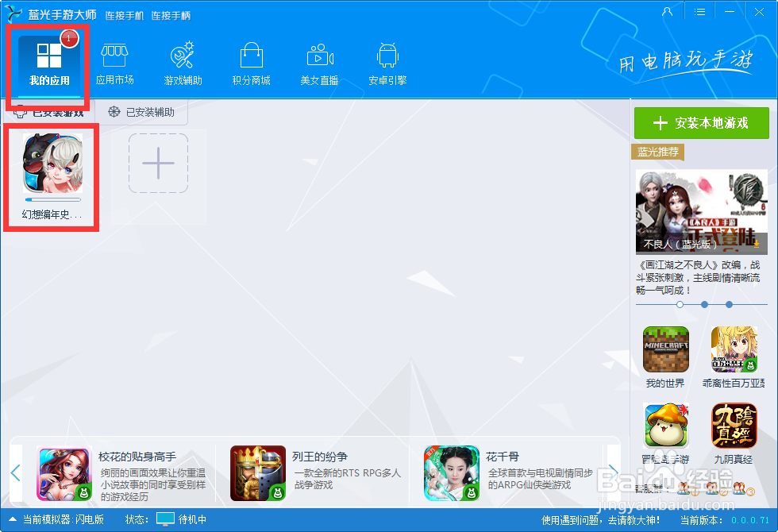Go to previous games with left arrow
Viewport: 778px width, 532px height.
click(x=16, y=473)
